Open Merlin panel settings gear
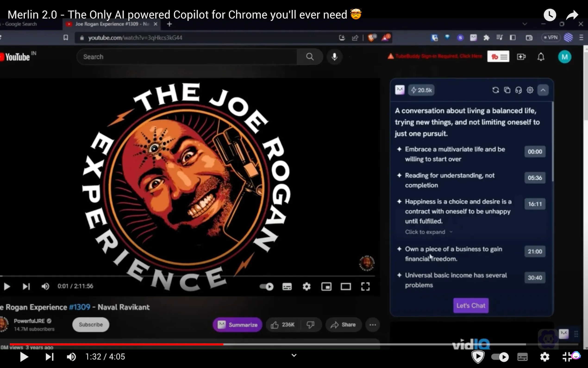 pyautogui.click(x=530, y=90)
